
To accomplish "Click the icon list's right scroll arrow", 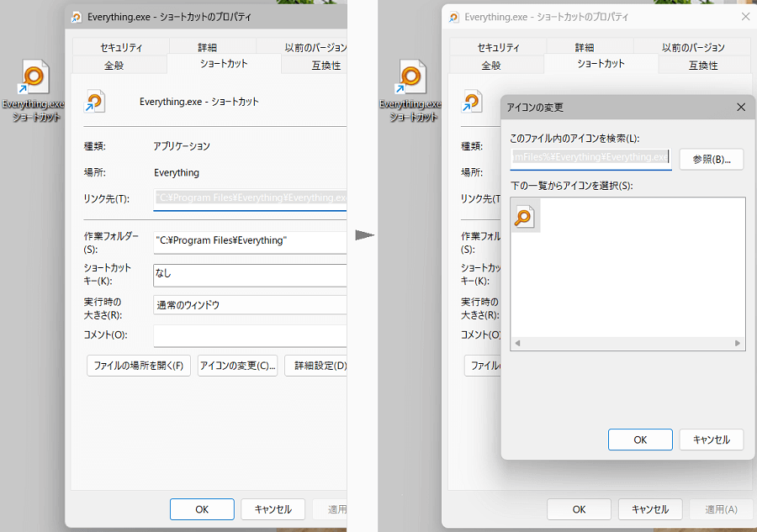I will [x=737, y=344].
